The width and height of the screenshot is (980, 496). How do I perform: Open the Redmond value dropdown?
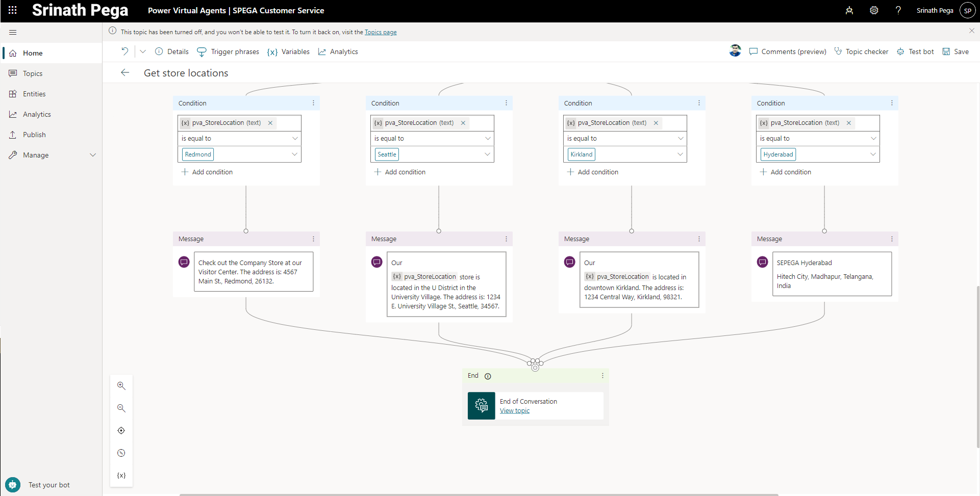coord(294,154)
